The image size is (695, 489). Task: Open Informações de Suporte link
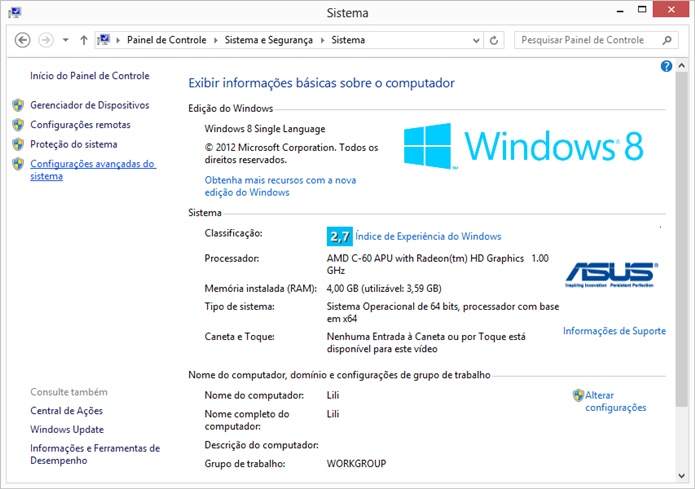[x=614, y=331]
